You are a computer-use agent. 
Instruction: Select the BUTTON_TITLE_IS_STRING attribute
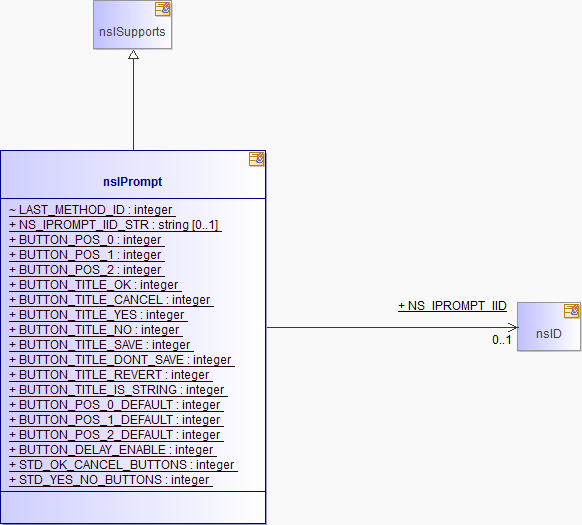pyautogui.click(x=117, y=390)
